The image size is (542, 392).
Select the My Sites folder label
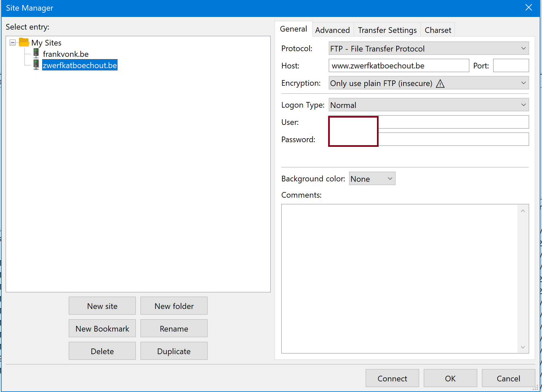click(x=46, y=43)
